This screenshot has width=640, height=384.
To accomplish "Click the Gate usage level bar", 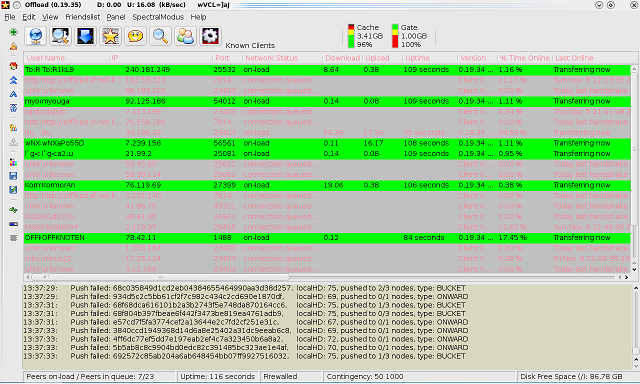I will 395,36.
